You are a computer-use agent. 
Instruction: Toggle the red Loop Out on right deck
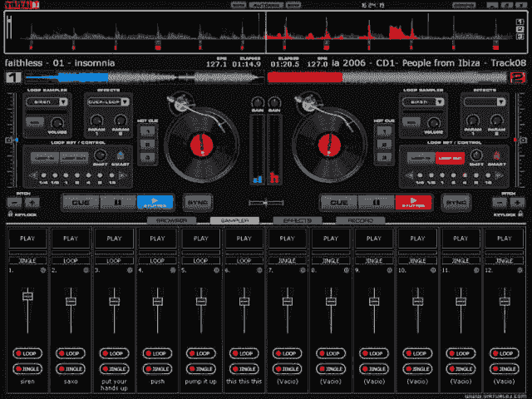(x=450, y=158)
